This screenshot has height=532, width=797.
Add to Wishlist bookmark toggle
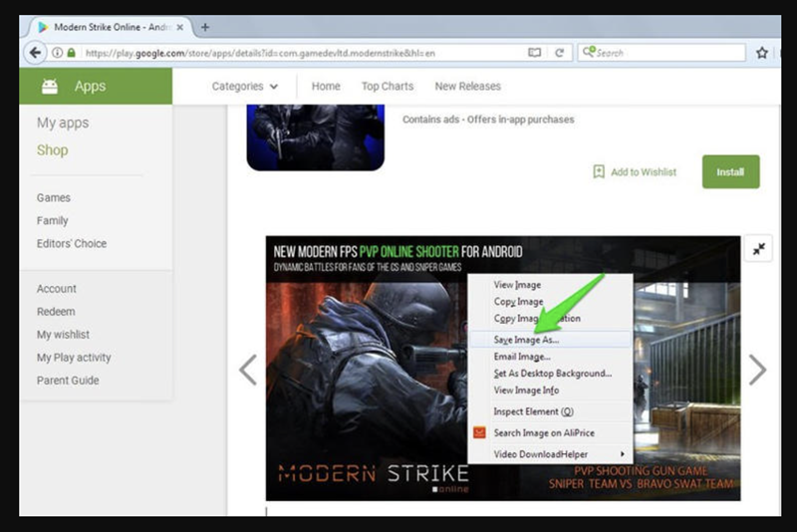pos(635,171)
